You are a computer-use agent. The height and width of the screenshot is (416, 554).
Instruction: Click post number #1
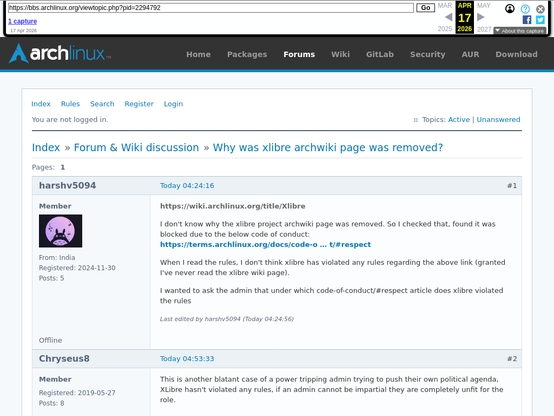512,186
